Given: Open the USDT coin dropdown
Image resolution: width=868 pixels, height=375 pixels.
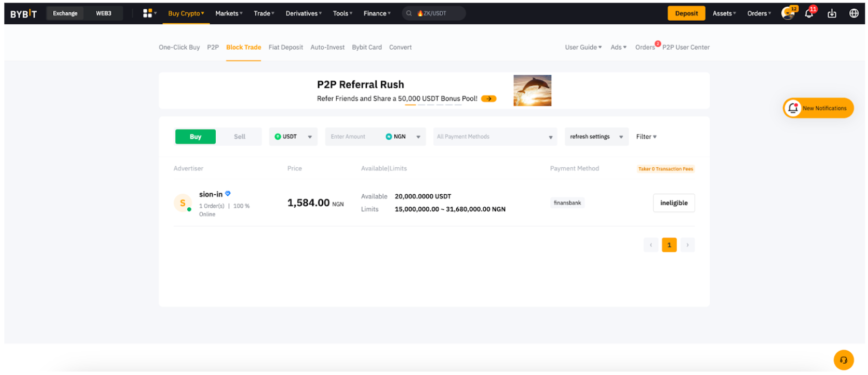Looking at the screenshot, I should pyautogui.click(x=293, y=137).
